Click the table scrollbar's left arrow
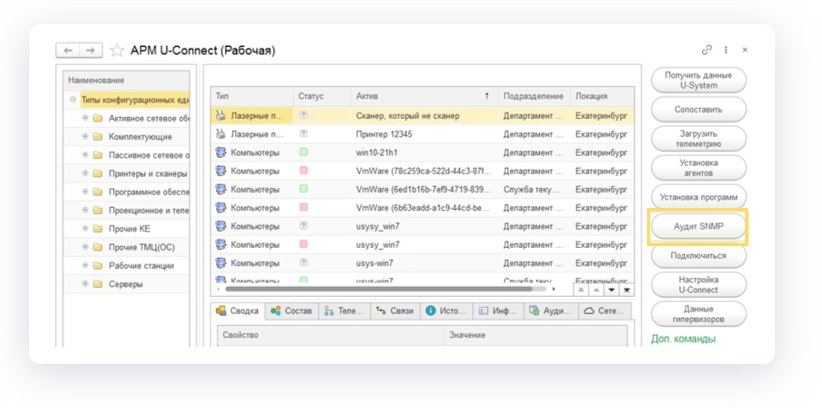The height and width of the screenshot is (408, 822). click(218, 288)
